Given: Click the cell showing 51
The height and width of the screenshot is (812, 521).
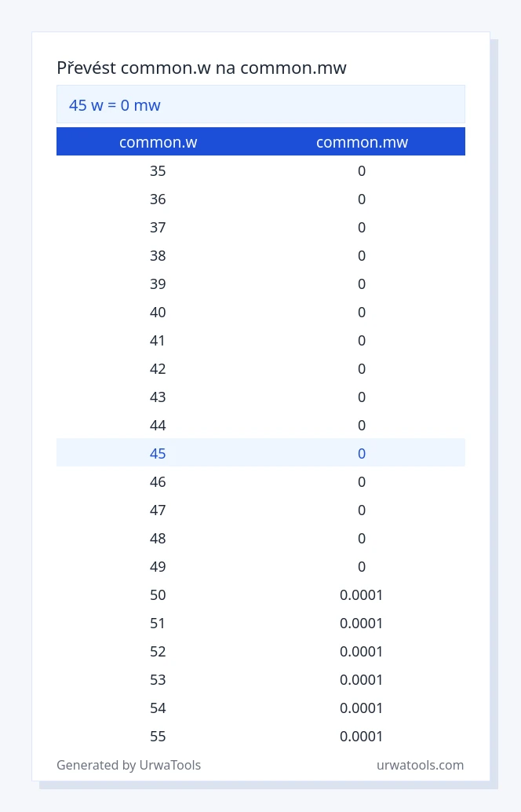Looking at the screenshot, I should pos(158,623).
